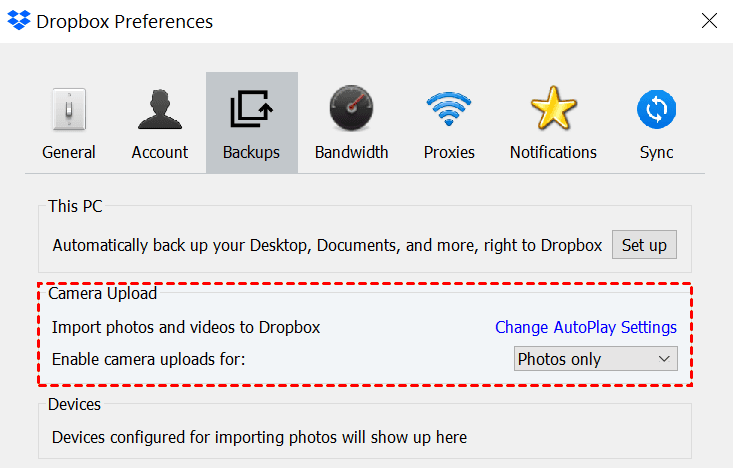This screenshot has width=733, height=468.
Task: Select the General tab label
Action: click(69, 152)
